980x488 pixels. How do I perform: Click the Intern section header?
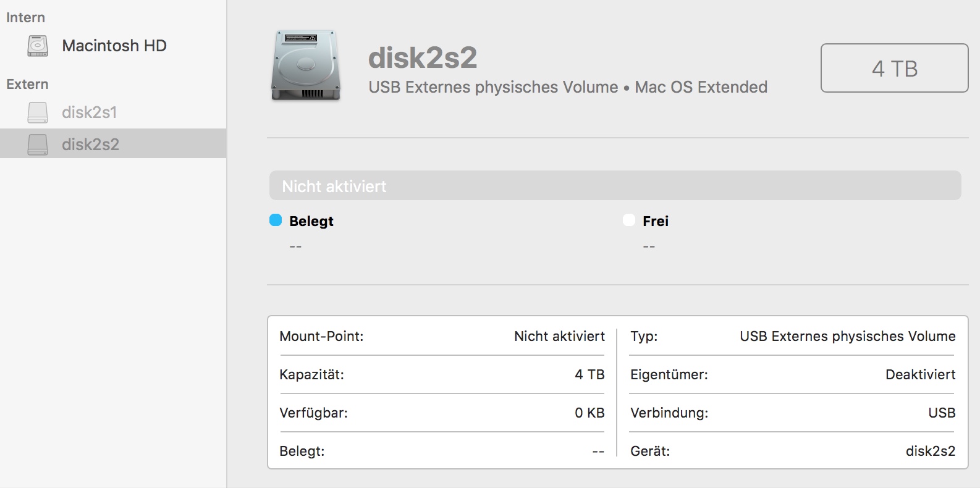pos(26,17)
